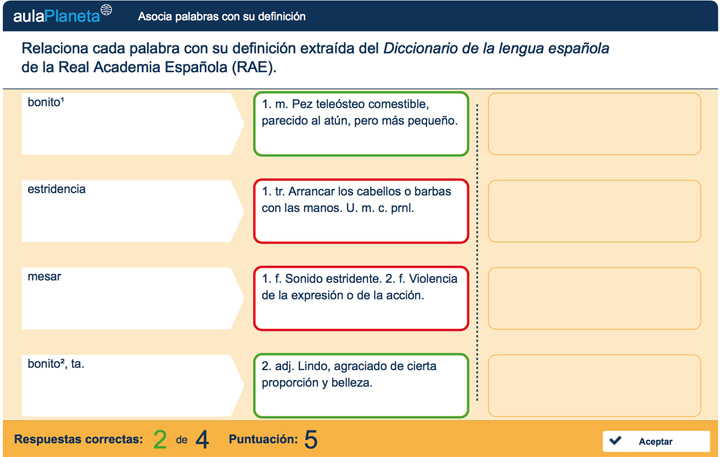Pick the word card 'mesar'
Image resolution: width=720 pixels, height=457 pixels.
tap(130, 299)
